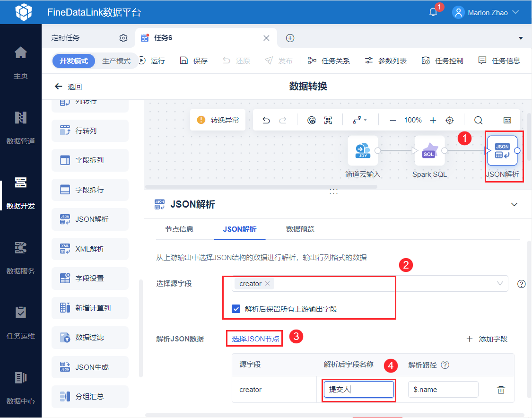This screenshot has height=418, width=532.
Task: Remove the creator tag
Action: tap(267, 284)
